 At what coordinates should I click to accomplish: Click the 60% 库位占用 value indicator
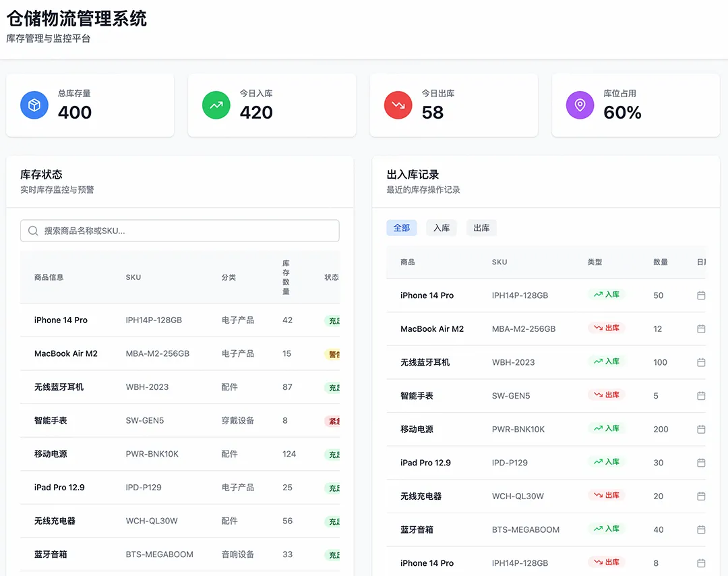coord(621,114)
